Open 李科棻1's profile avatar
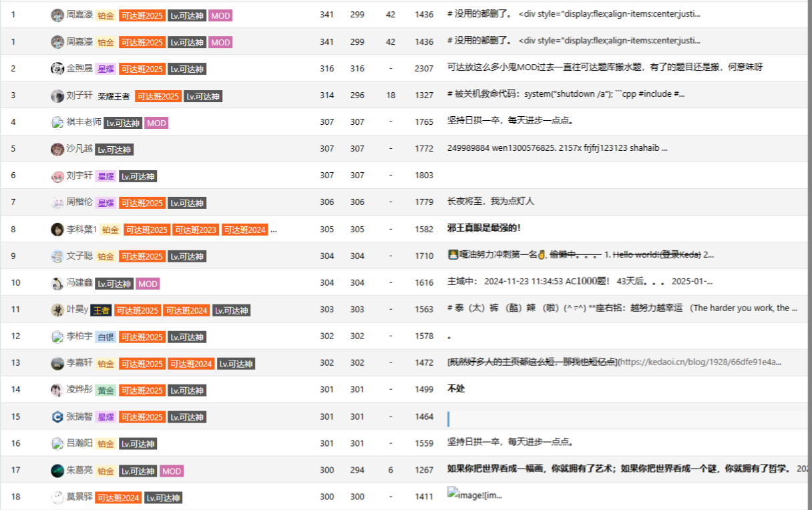 (x=57, y=230)
